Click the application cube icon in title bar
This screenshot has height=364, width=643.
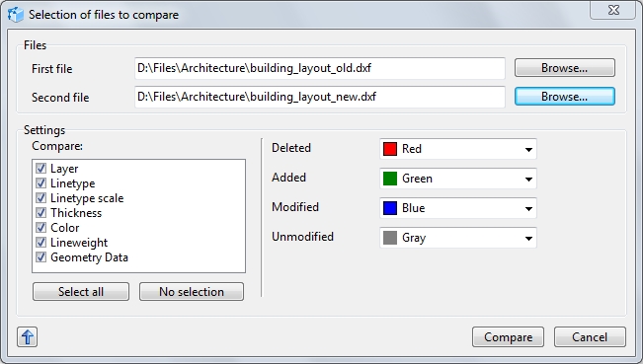point(16,15)
